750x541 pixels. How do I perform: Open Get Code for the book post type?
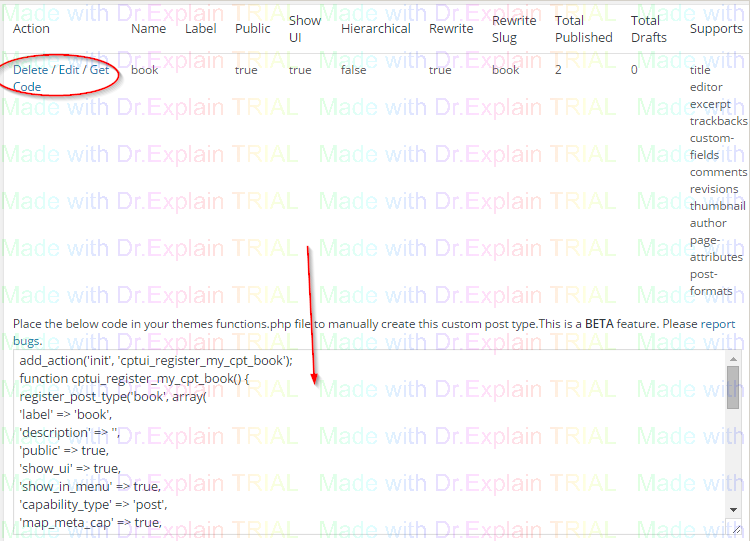point(98,71)
